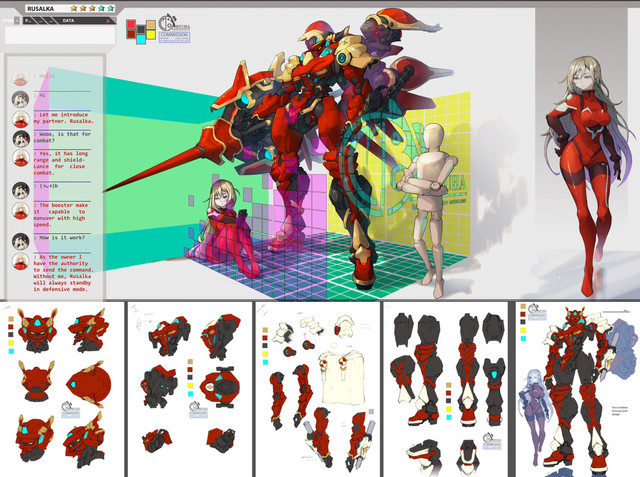Image resolution: width=640 pixels, height=477 pixels.
Task: Open the leg armor sheet thumbnail
Action: (445, 389)
